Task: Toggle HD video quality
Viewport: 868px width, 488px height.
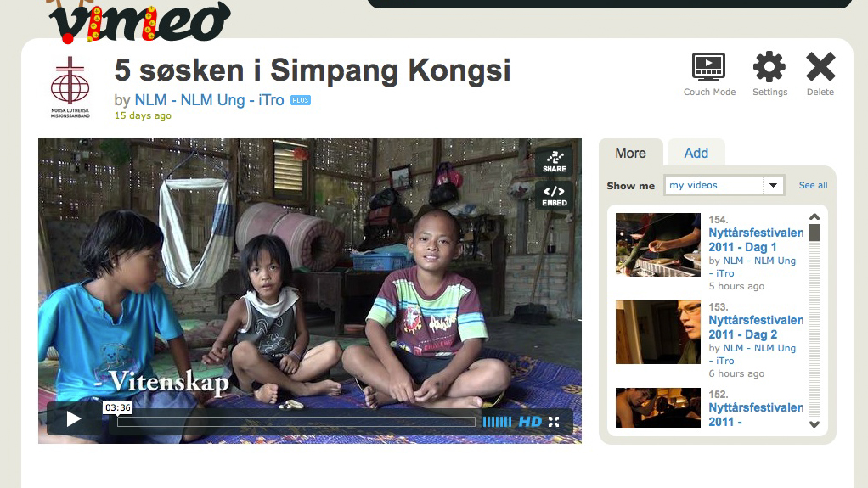Action: click(x=530, y=422)
